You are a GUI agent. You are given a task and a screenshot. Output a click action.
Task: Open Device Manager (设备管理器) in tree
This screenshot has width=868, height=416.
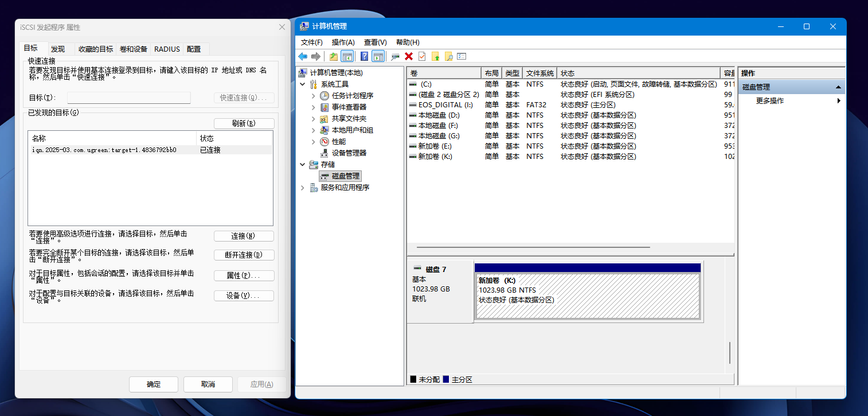point(349,153)
